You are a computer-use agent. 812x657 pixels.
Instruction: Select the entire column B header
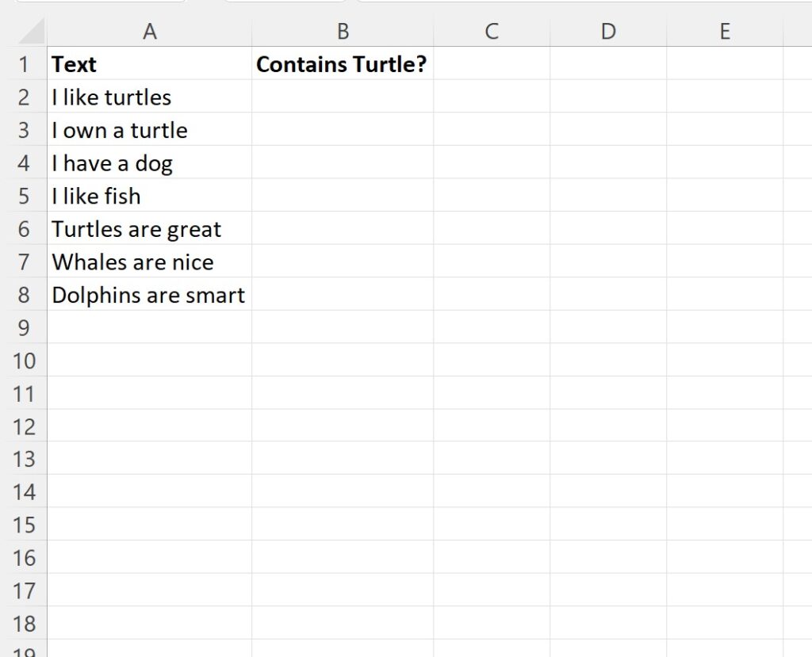pos(343,32)
